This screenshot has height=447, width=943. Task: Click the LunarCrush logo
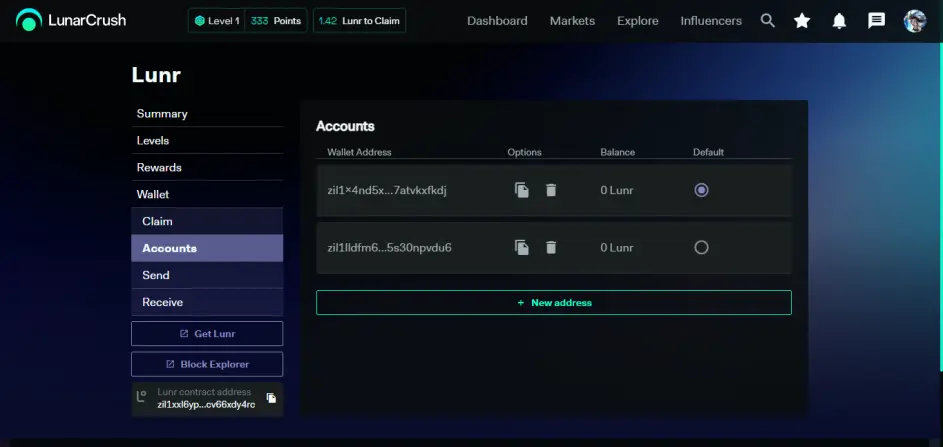coord(71,20)
